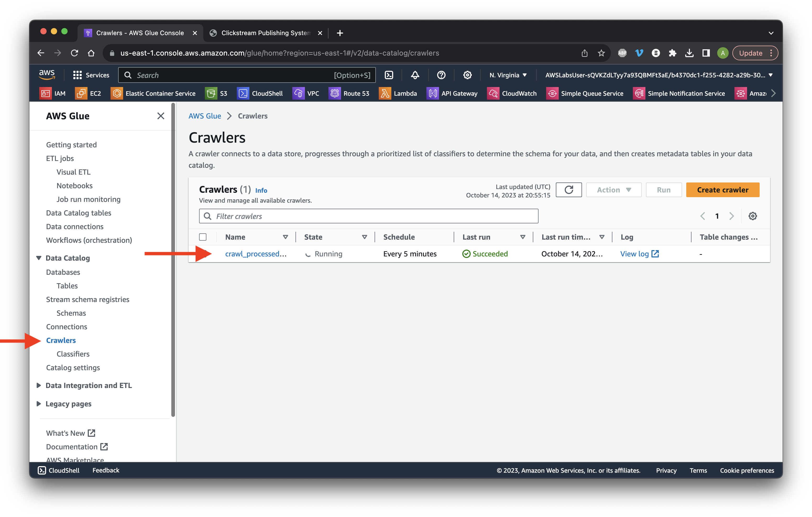Screen dimensions: 812x517
Task: Bookmark this page with the star icon
Action: coord(601,53)
